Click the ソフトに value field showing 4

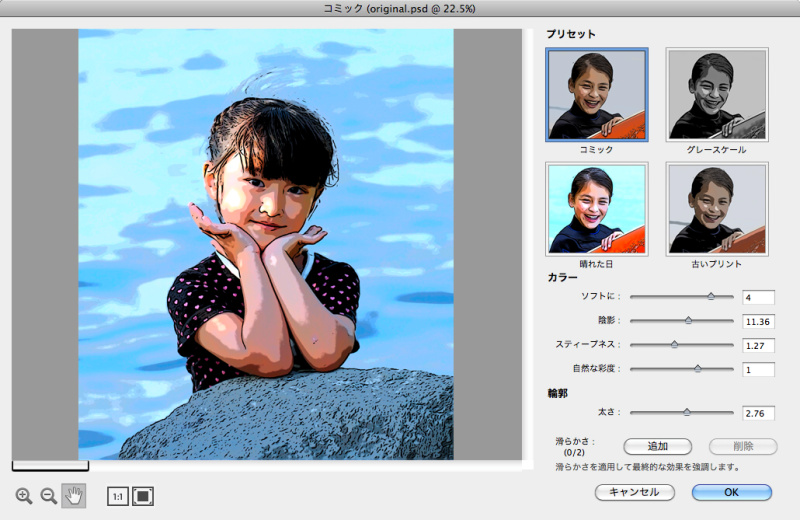(758, 297)
